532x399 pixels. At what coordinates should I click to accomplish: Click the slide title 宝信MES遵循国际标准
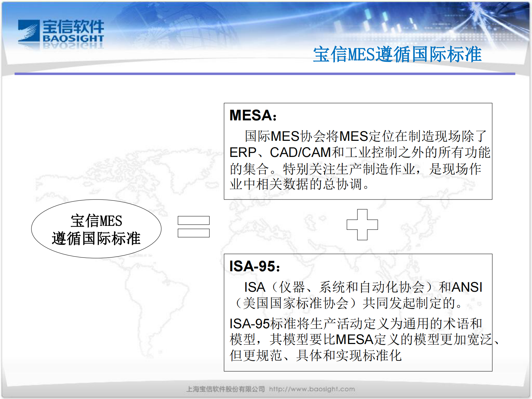397,54
